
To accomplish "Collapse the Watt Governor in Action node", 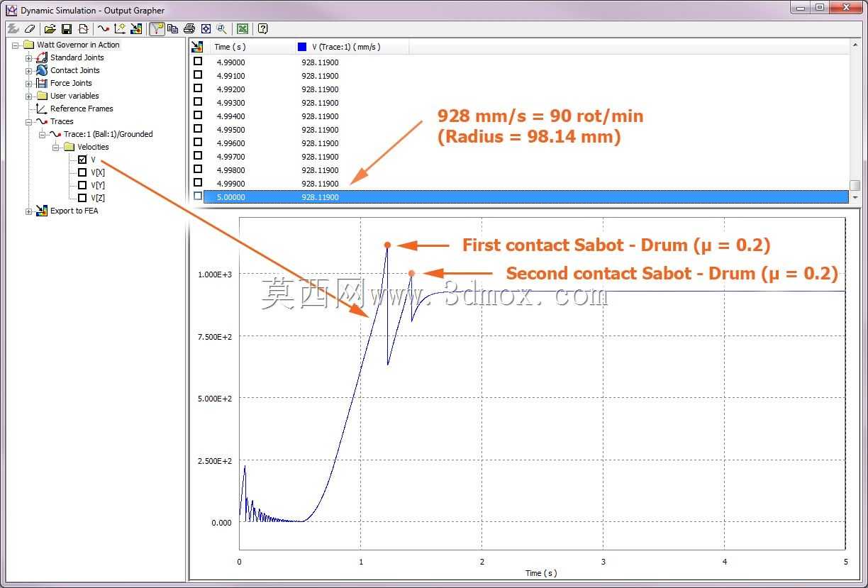I will (x=16, y=45).
